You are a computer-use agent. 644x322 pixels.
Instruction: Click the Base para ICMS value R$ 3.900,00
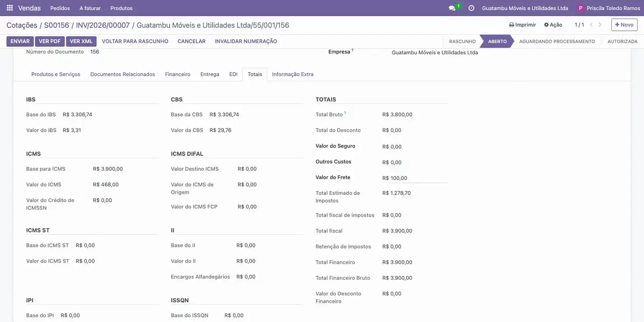[x=108, y=169]
